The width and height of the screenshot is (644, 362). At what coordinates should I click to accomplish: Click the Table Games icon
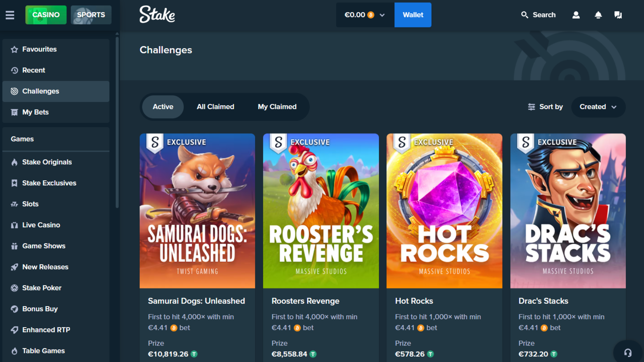pos(14,351)
